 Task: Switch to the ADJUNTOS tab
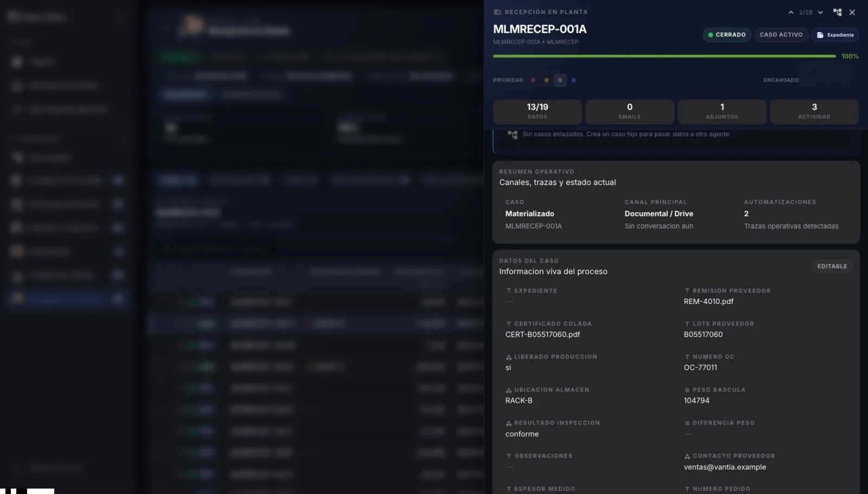722,111
